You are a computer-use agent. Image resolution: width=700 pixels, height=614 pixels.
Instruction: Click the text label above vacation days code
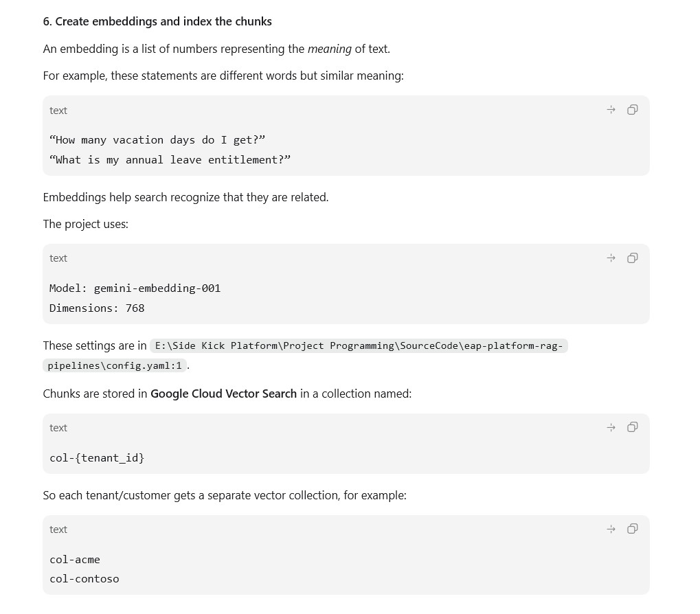(58, 110)
